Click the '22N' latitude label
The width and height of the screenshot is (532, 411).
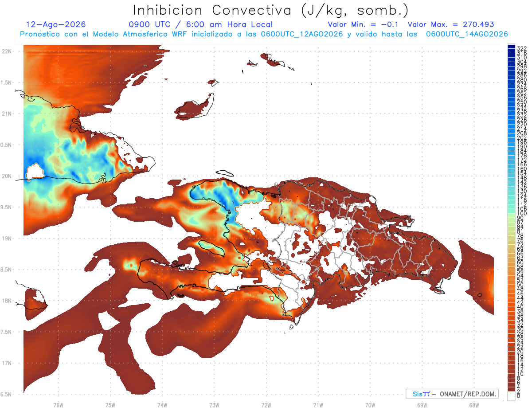tap(7, 51)
